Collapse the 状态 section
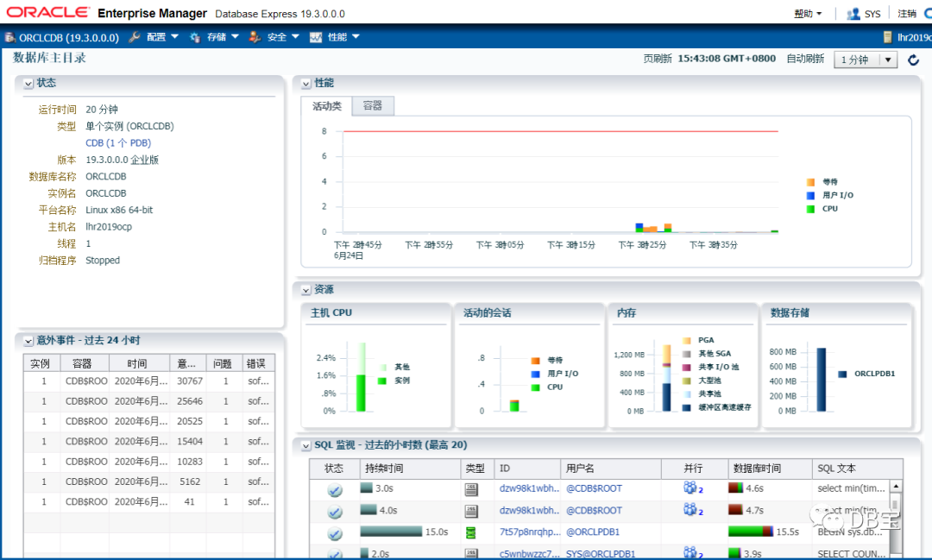Viewport: 932px width, 560px height. (28, 84)
